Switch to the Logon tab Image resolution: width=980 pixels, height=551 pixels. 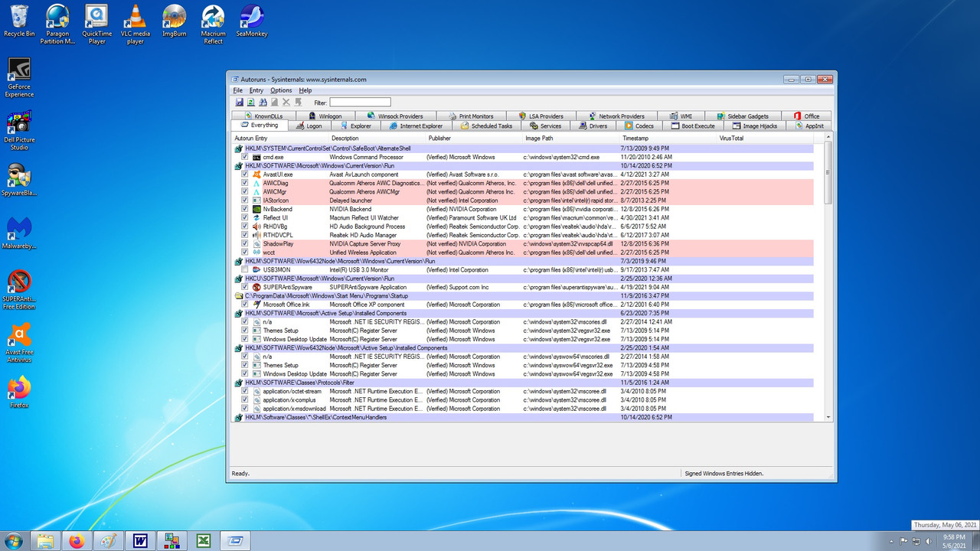(308, 126)
